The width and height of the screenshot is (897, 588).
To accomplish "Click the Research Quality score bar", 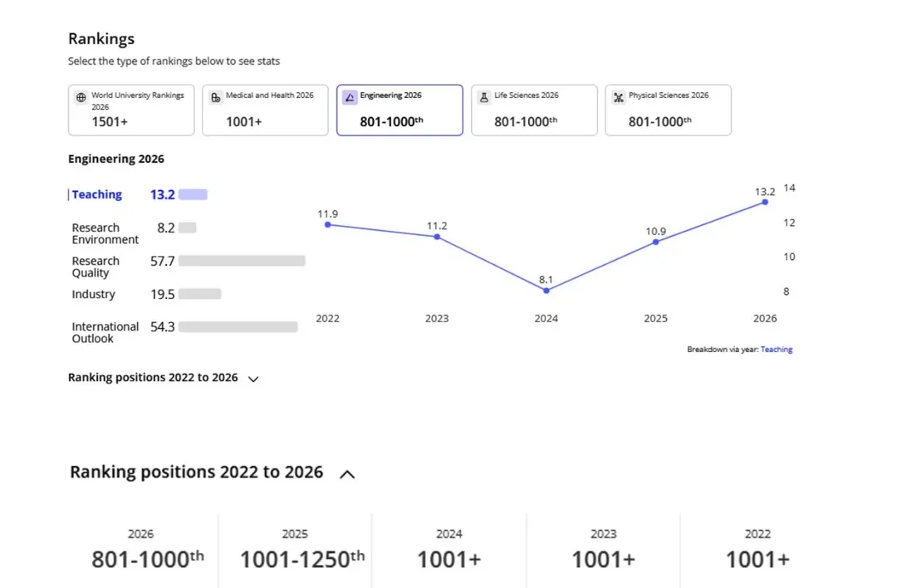I will 242,261.
